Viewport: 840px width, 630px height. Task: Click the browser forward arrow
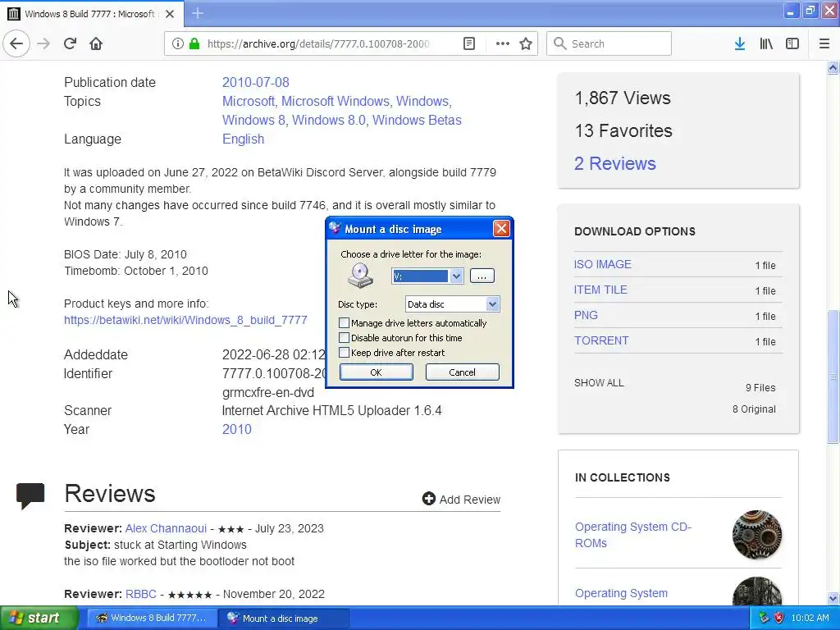tap(43, 43)
